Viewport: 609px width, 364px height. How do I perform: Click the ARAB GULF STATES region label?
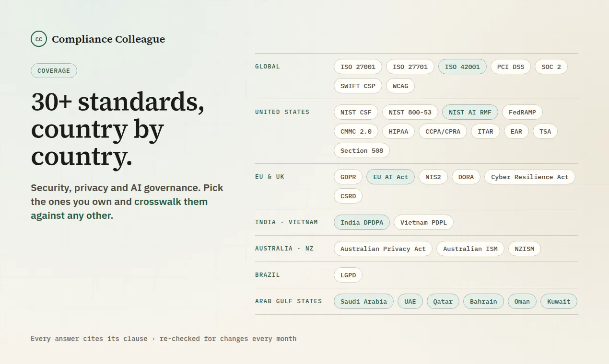pyautogui.click(x=289, y=301)
